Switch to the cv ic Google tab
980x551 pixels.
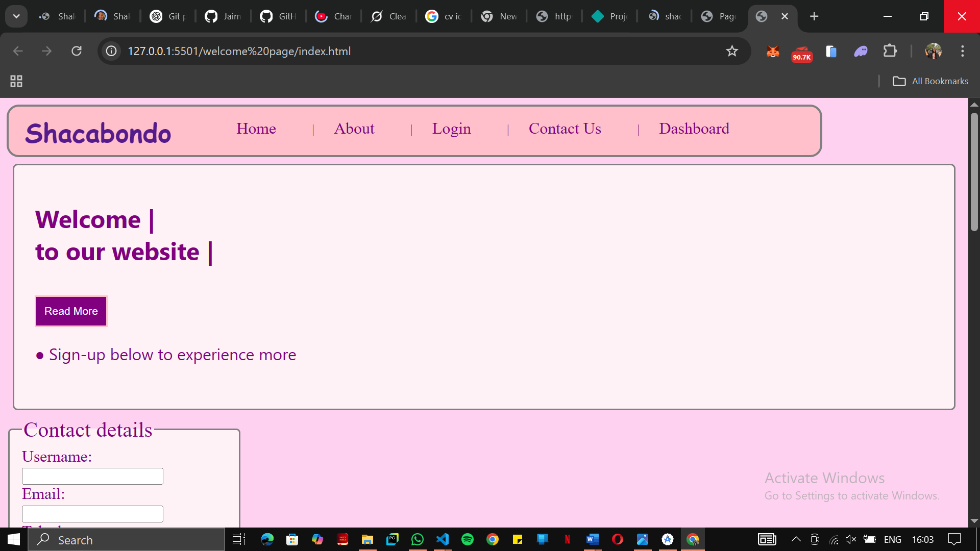point(444,16)
